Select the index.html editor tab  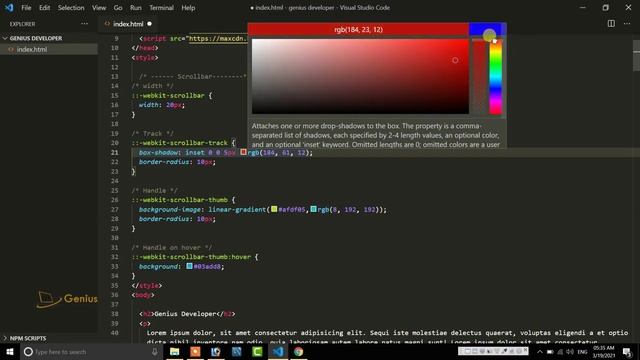128,24
